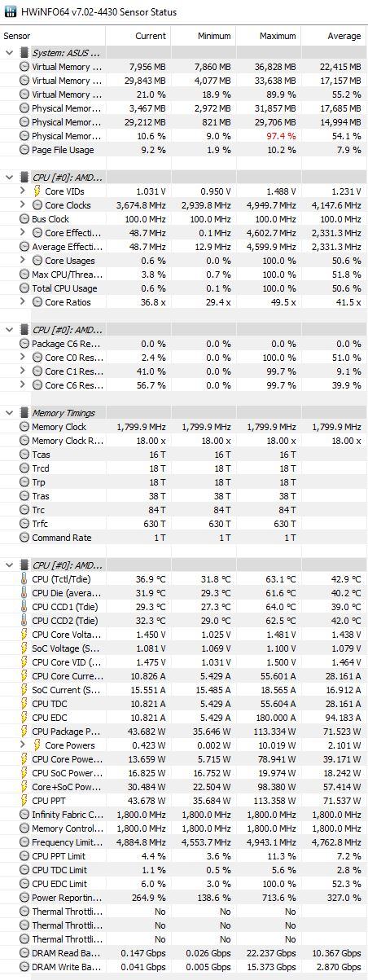The width and height of the screenshot is (368, 980).
Task: Expand the Core Usages row
Action: (x=23, y=261)
